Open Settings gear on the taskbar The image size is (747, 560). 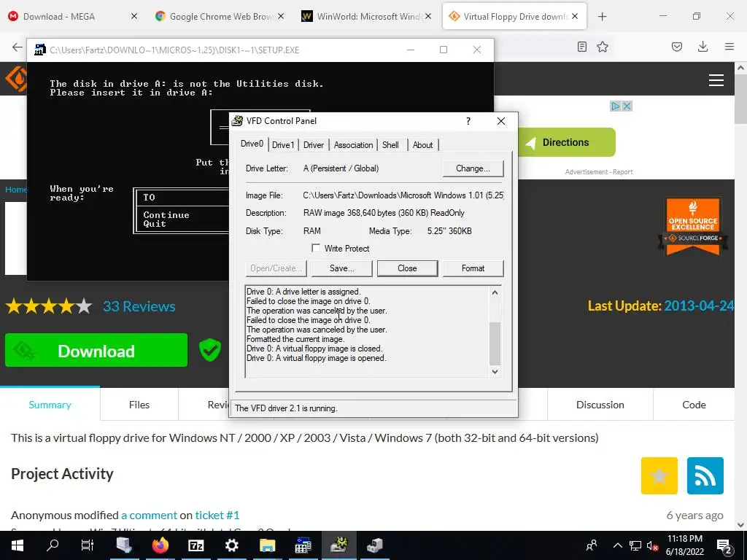(231, 545)
